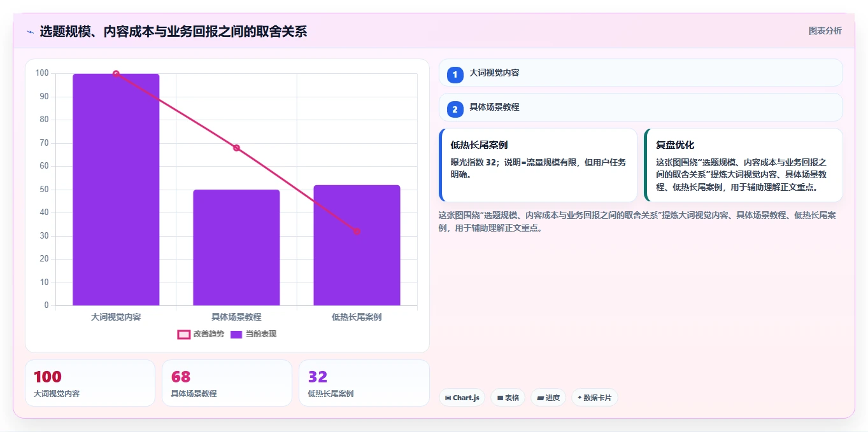Open the 32 低热长尾案例 stat card
This screenshot has width=868, height=432.
click(x=364, y=383)
